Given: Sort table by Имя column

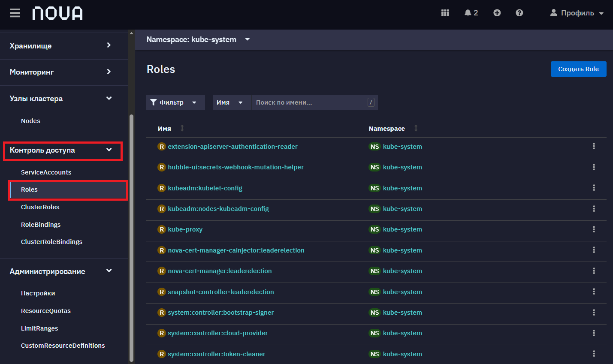Looking at the screenshot, I should point(171,128).
